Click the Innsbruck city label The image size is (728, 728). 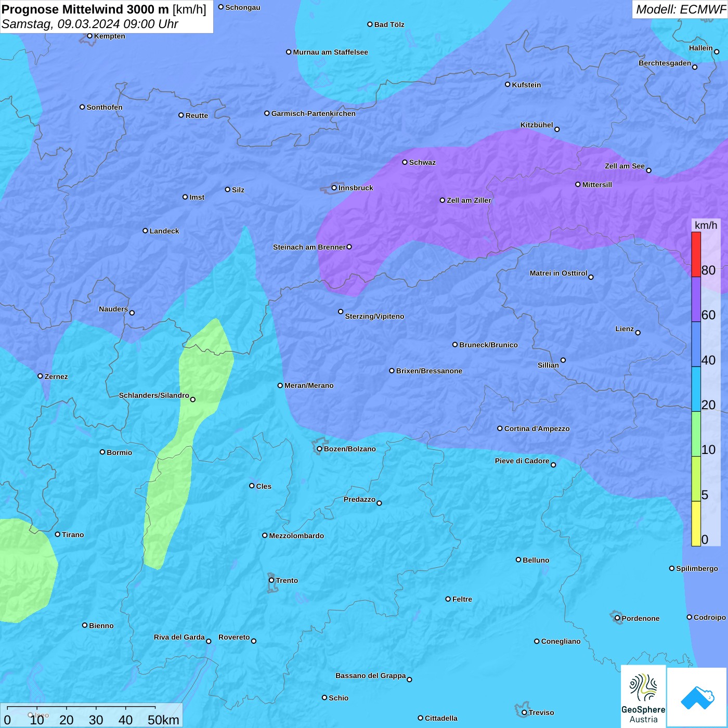tap(356, 188)
